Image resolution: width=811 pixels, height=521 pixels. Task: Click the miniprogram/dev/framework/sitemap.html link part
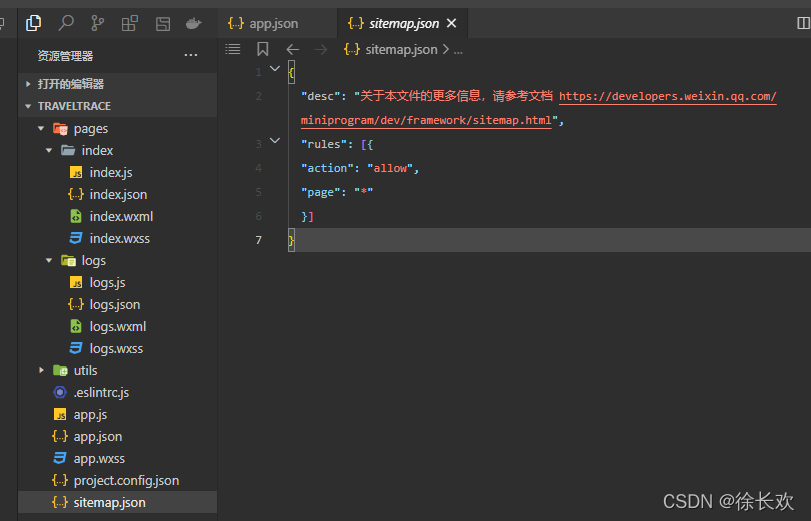tap(426, 121)
